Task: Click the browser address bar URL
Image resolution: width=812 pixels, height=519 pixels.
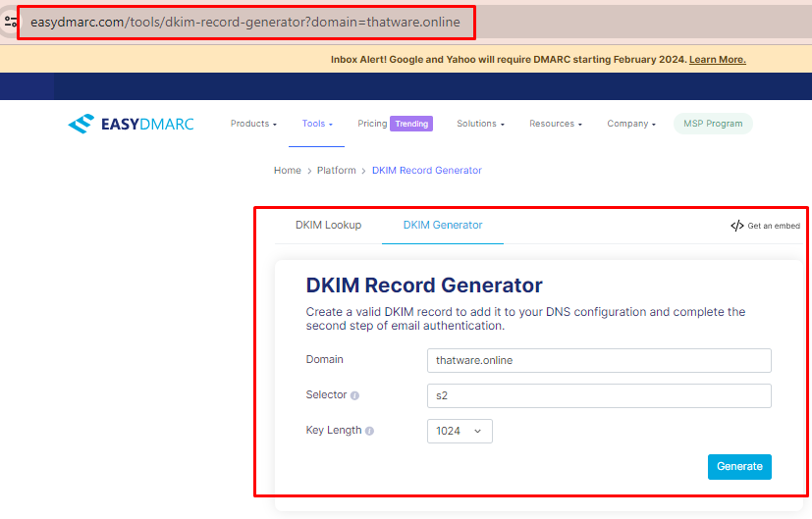Action: tap(244, 23)
